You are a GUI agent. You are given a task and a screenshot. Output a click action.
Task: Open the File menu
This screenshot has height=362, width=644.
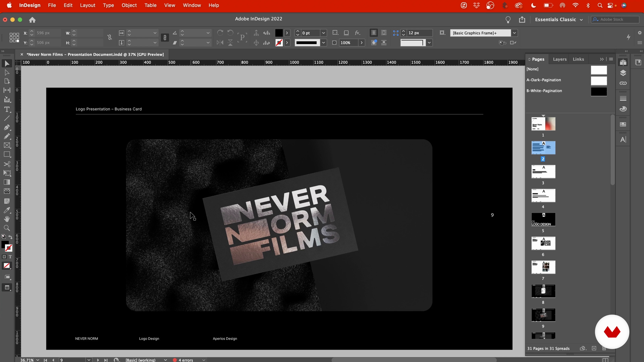coord(52,5)
